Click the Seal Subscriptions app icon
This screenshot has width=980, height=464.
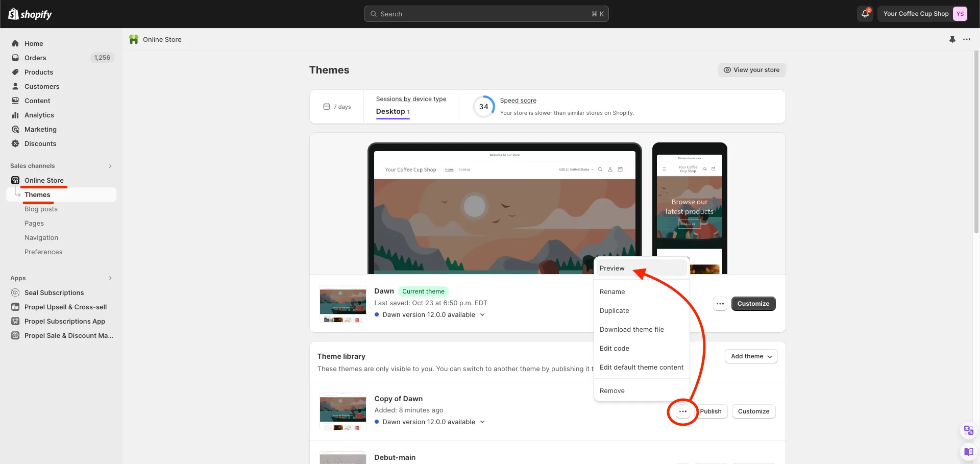point(15,292)
